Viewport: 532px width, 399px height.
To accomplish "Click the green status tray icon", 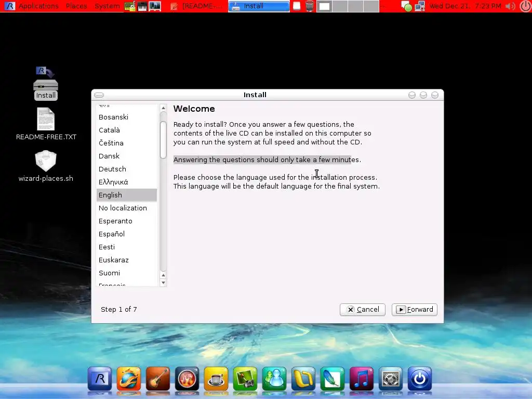I will [406, 6].
